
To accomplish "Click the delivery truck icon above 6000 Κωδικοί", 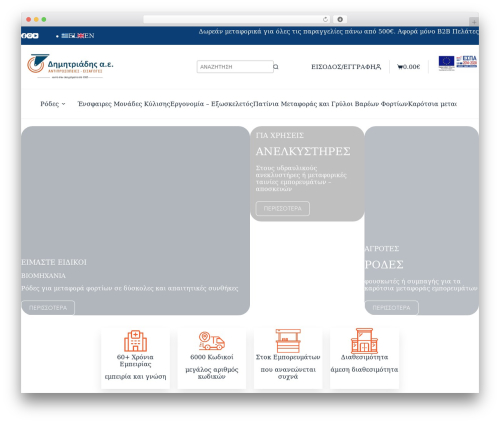I will pos(212,341).
